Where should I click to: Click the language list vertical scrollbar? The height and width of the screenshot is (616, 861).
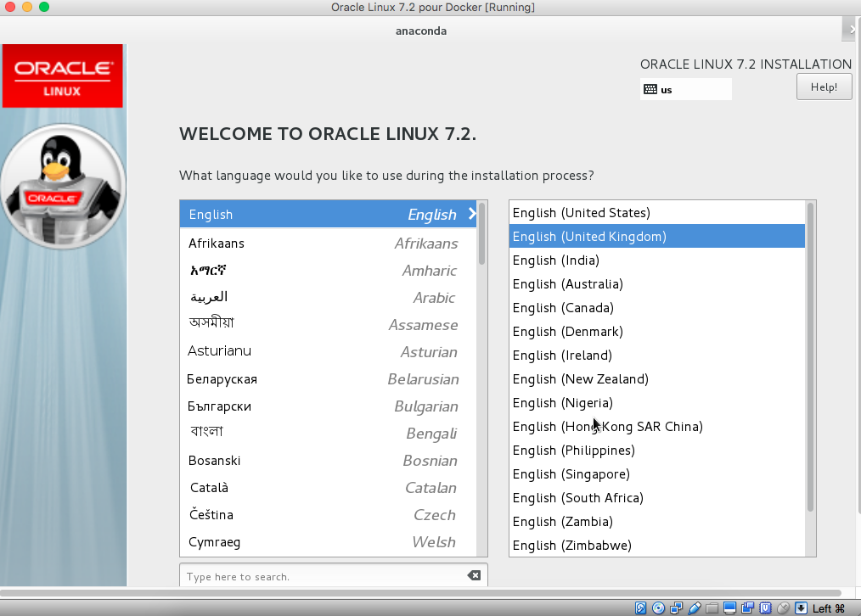coord(482,233)
